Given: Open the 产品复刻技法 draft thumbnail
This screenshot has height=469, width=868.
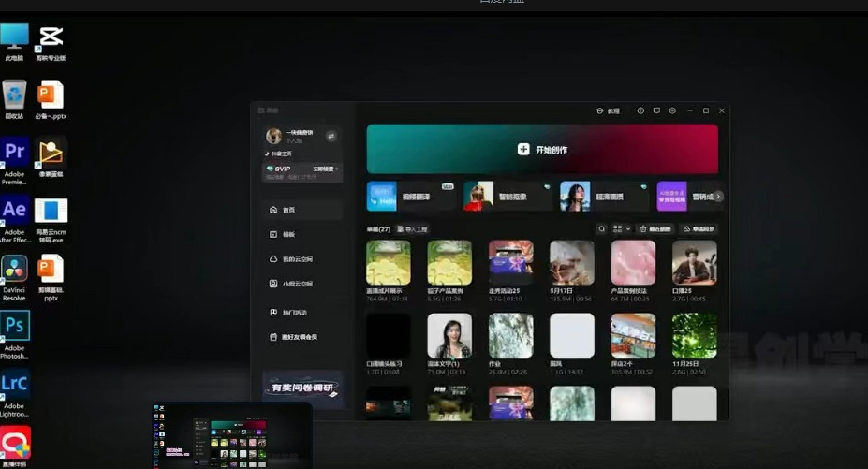Looking at the screenshot, I should pos(633,263).
